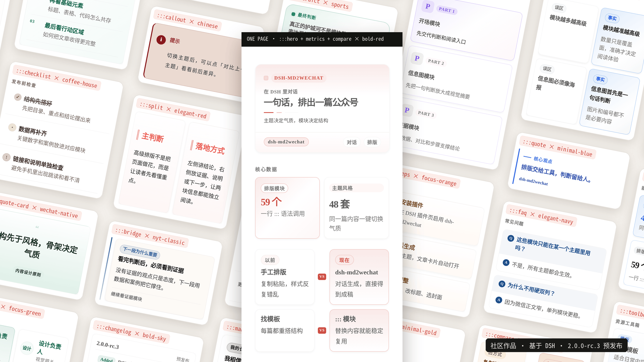The height and width of the screenshot is (362, 644).
Task: Toggle the warning circle for 链接和说明单独检查
Action: tap(6, 157)
